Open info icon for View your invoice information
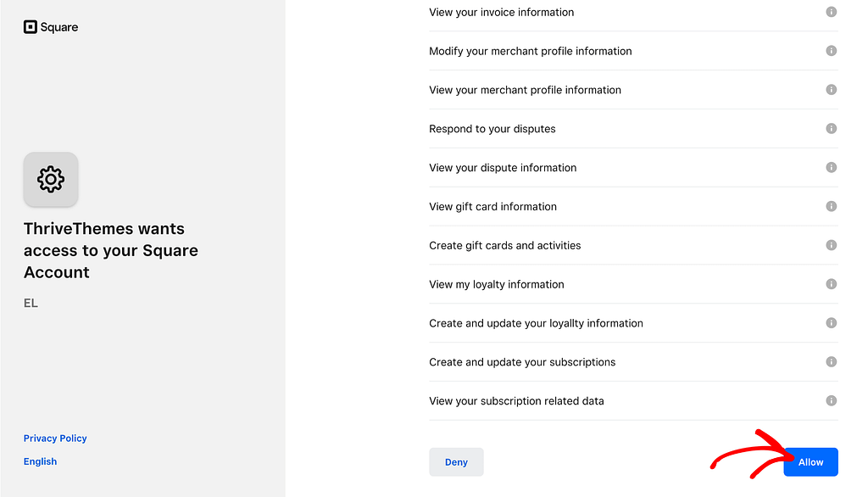 831,12
